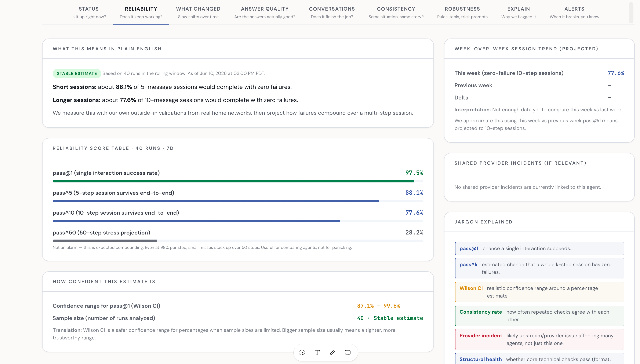Click 'How confident this estimate is' header

coord(104,282)
